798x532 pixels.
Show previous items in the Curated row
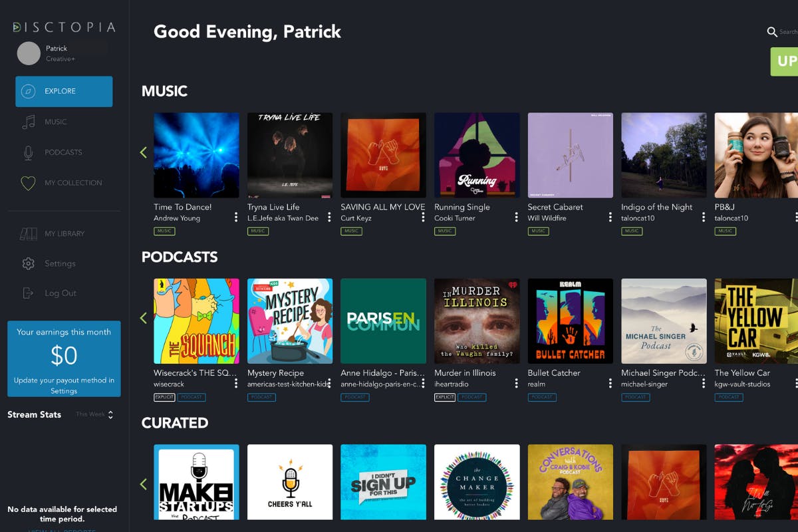[x=143, y=484]
